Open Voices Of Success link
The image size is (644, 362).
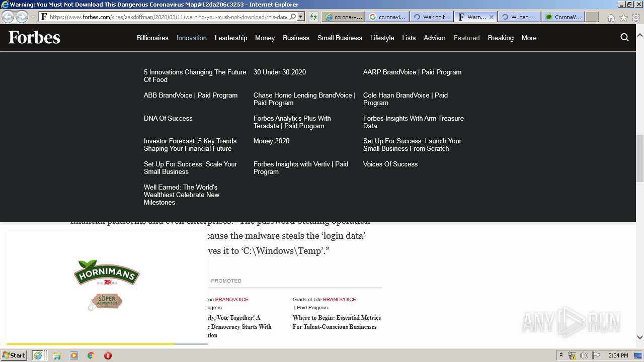(x=390, y=164)
